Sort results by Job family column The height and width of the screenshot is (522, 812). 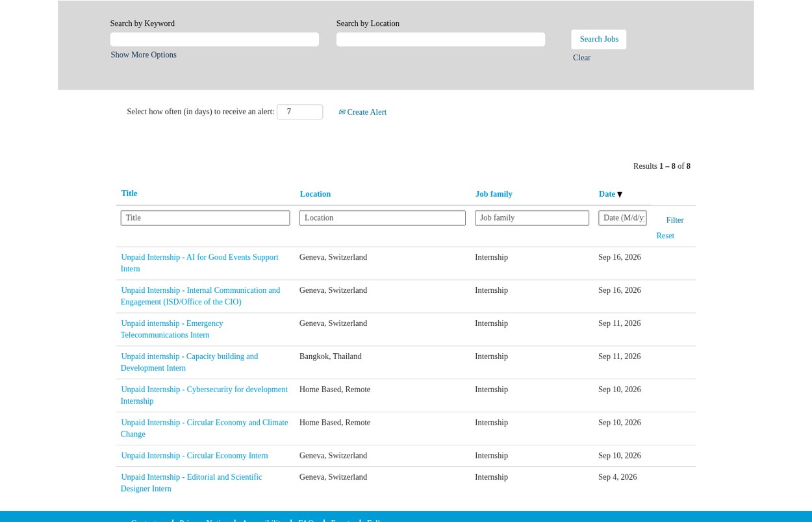click(494, 194)
